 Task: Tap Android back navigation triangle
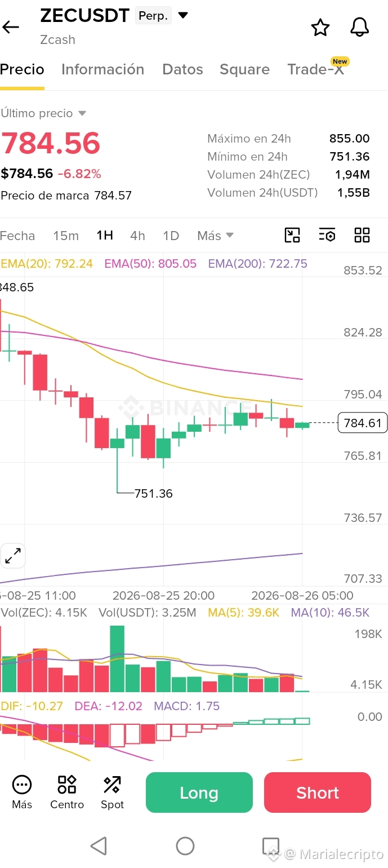99,846
